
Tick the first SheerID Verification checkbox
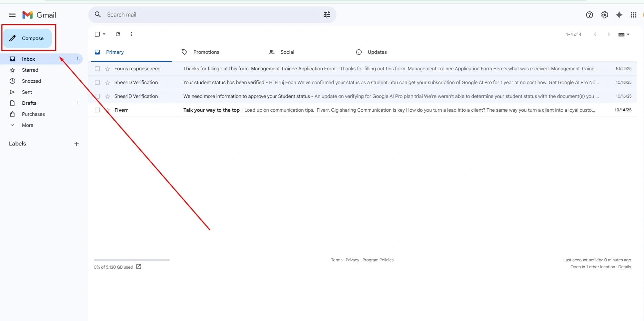97,82
